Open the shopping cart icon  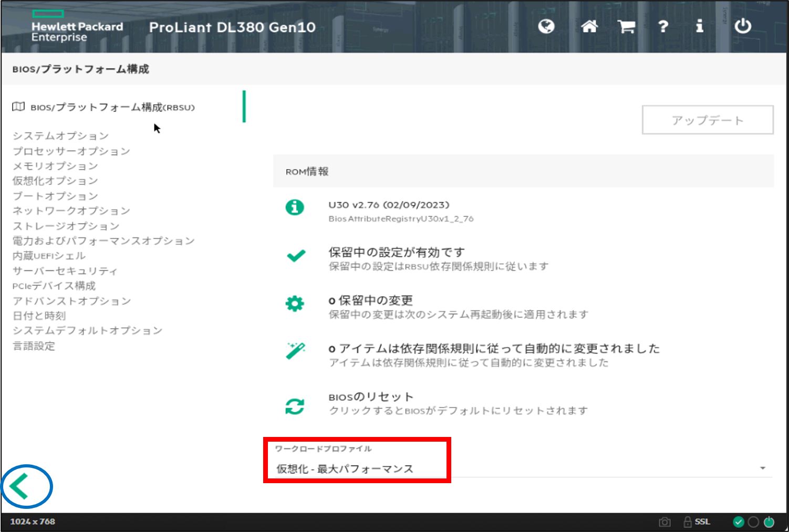(x=626, y=26)
